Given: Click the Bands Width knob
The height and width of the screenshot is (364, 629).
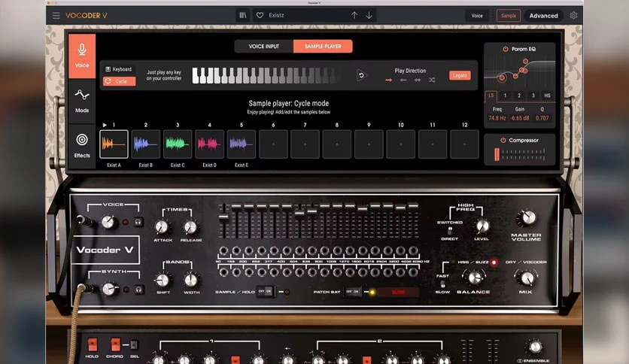Looking at the screenshot, I should coord(191,280).
